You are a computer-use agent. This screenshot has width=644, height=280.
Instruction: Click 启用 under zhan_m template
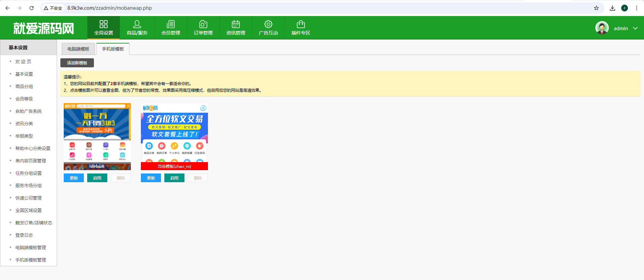[x=174, y=178]
